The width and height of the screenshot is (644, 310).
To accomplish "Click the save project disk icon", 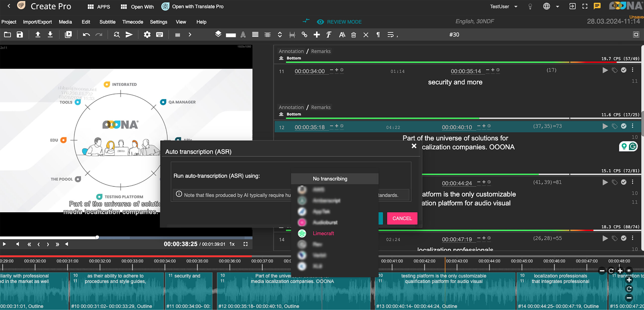I will pos(20,34).
